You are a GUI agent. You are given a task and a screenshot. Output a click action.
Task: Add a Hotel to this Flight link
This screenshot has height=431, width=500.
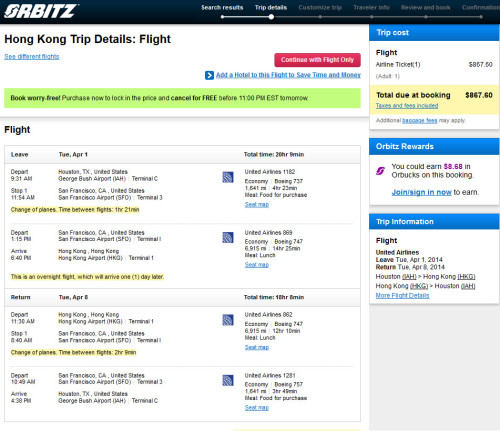tap(288, 75)
